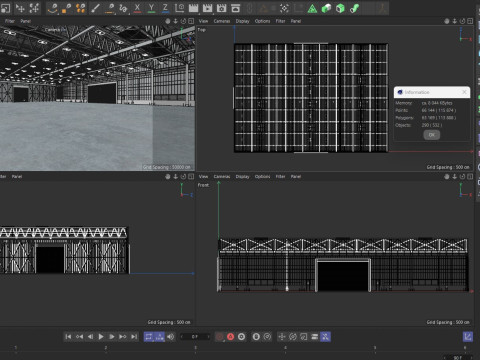Play the animation forward
This screenshot has height=360, width=480.
(101, 337)
